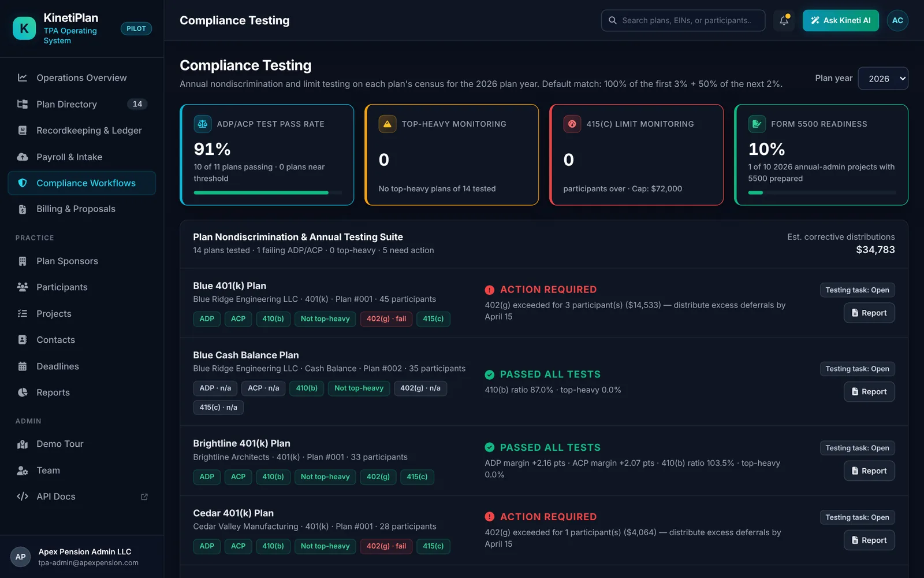Click the 415(c) · n/a tag
924x578 pixels.
click(x=218, y=407)
